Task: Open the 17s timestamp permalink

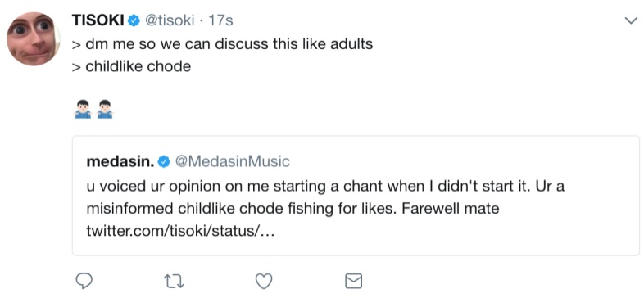Action: point(220,20)
